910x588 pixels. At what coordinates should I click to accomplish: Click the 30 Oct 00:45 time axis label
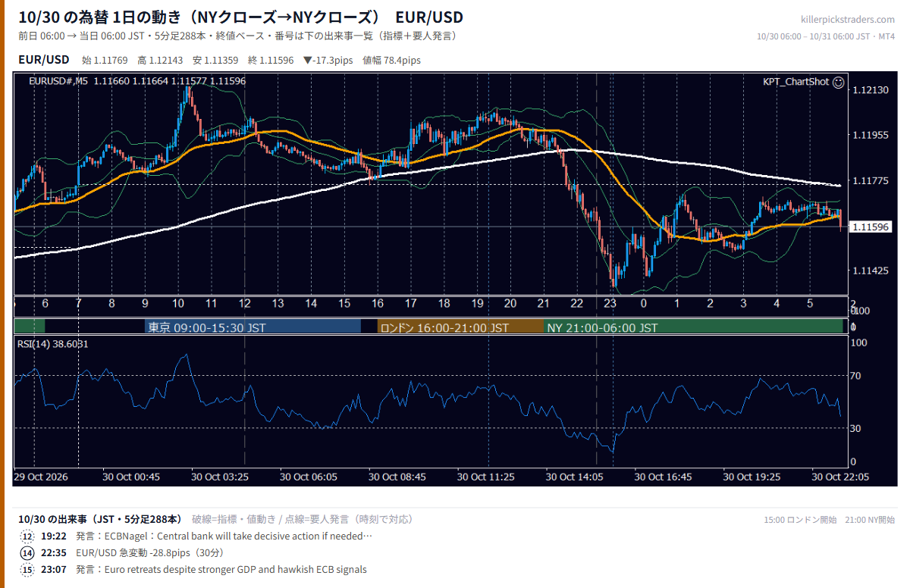pos(133,477)
